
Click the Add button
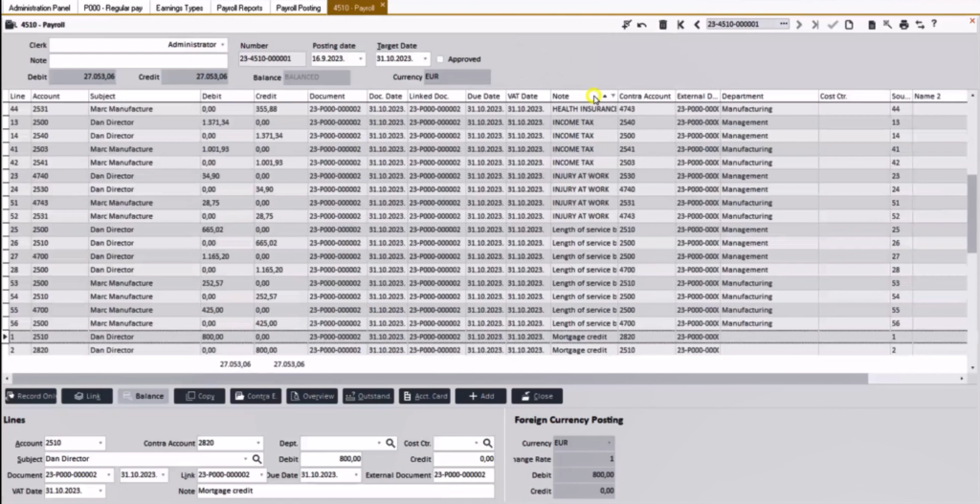480,396
